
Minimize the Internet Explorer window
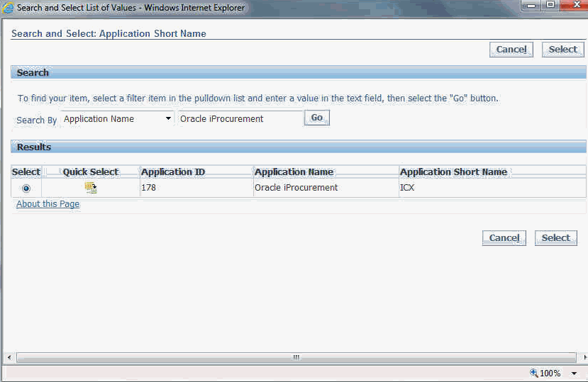click(x=531, y=5)
